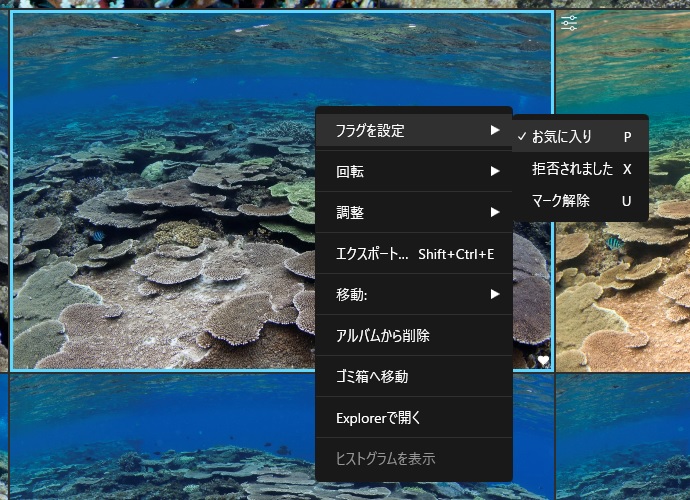This screenshot has width=690, height=500.
Task: Choose ゴミ箱へ移動 from the context menu
Action: (414, 376)
